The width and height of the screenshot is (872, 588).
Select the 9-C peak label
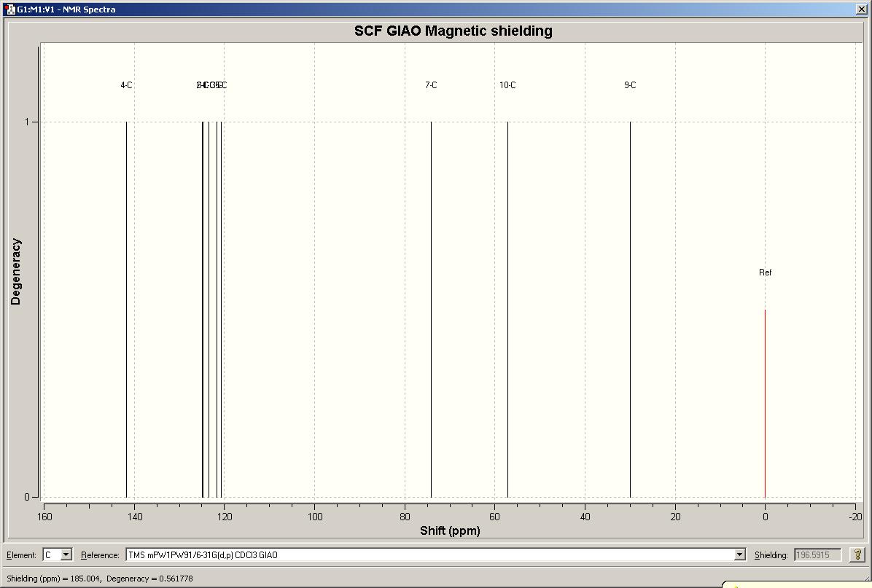point(630,85)
